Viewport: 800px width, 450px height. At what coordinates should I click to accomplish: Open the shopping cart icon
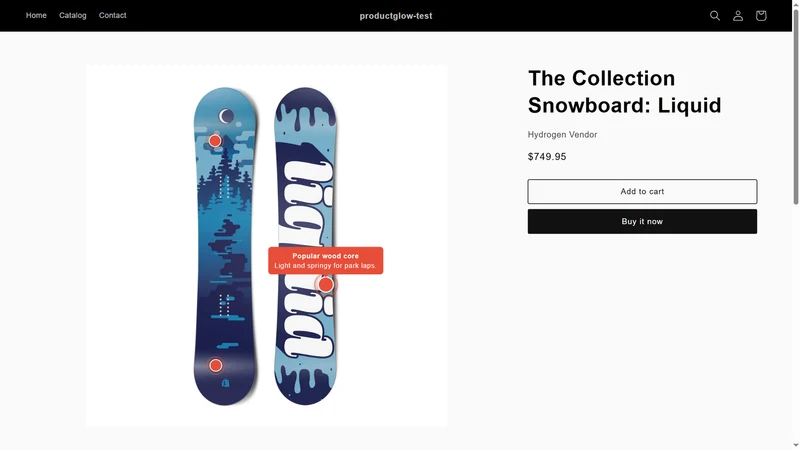[x=761, y=16]
